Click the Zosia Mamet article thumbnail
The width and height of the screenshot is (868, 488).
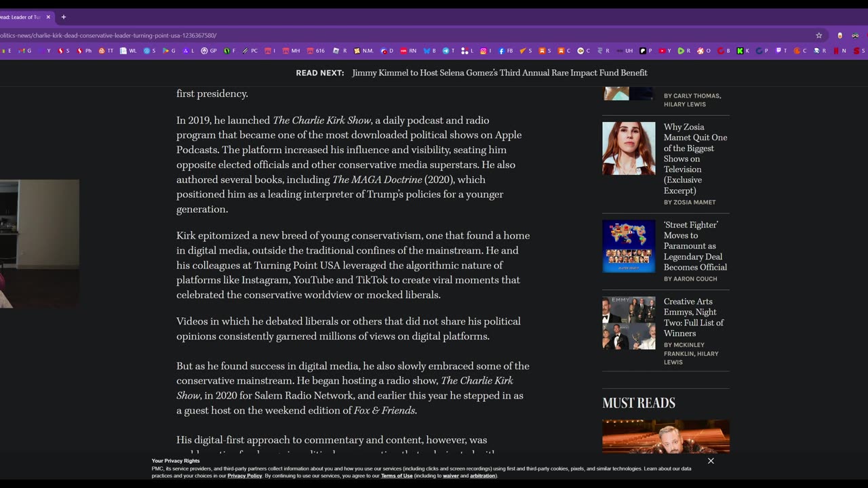click(x=629, y=148)
